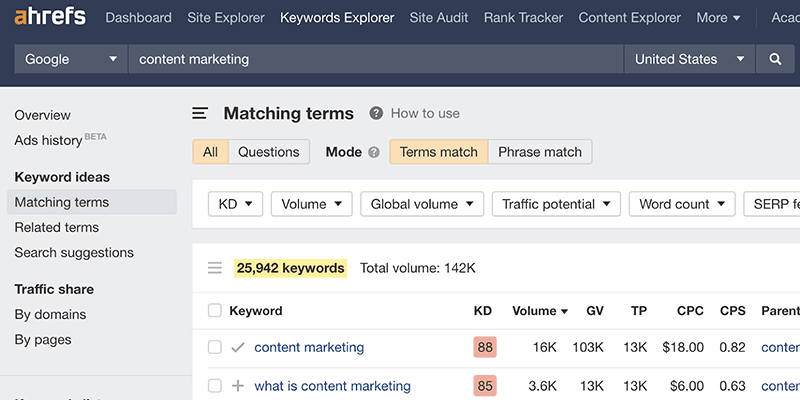Open the Word count filter dropdown

pos(682,204)
